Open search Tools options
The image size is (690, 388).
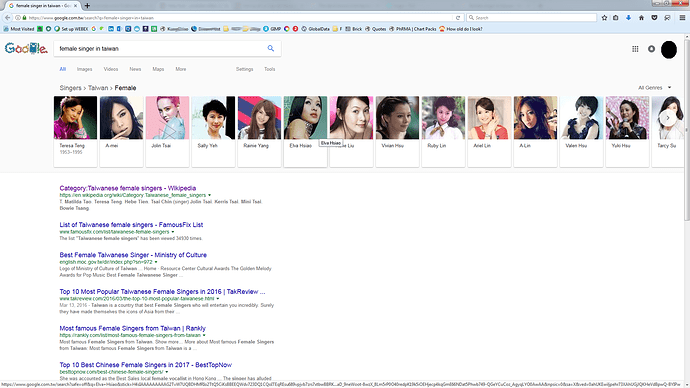(270, 69)
